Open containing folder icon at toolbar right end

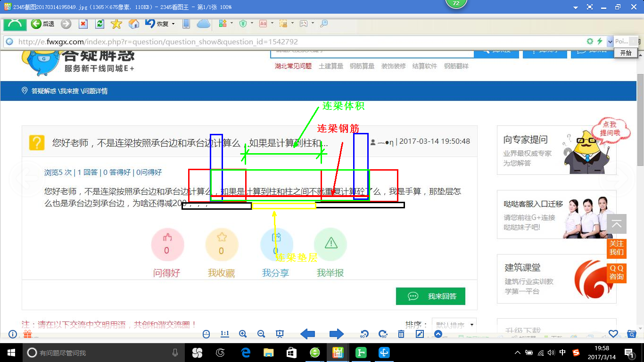tap(632, 334)
